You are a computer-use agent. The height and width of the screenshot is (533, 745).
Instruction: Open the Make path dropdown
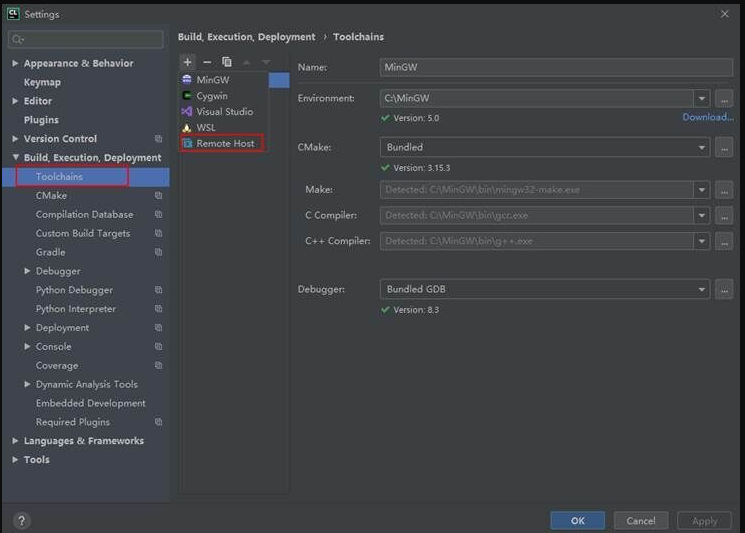pos(702,190)
